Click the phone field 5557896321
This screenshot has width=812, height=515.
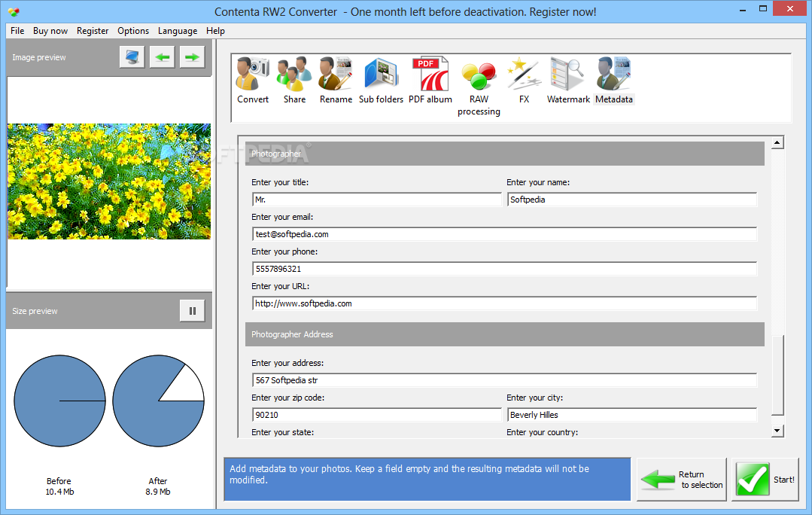504,269
